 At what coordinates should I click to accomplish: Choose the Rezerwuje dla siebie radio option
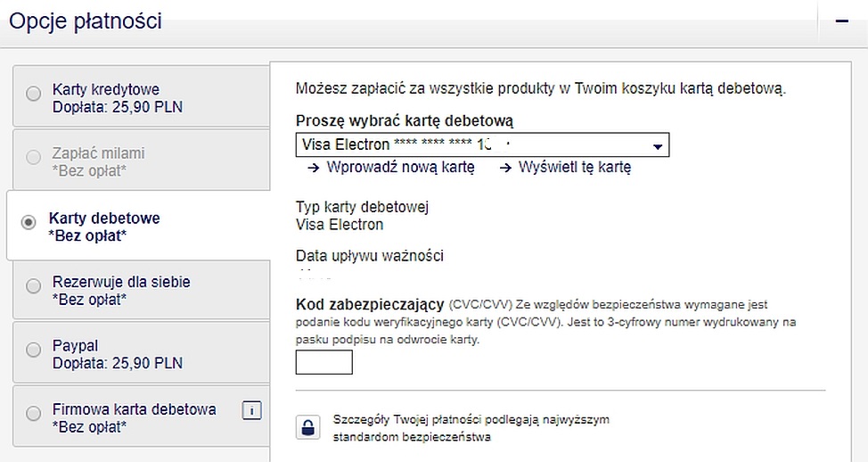[34, 285]
